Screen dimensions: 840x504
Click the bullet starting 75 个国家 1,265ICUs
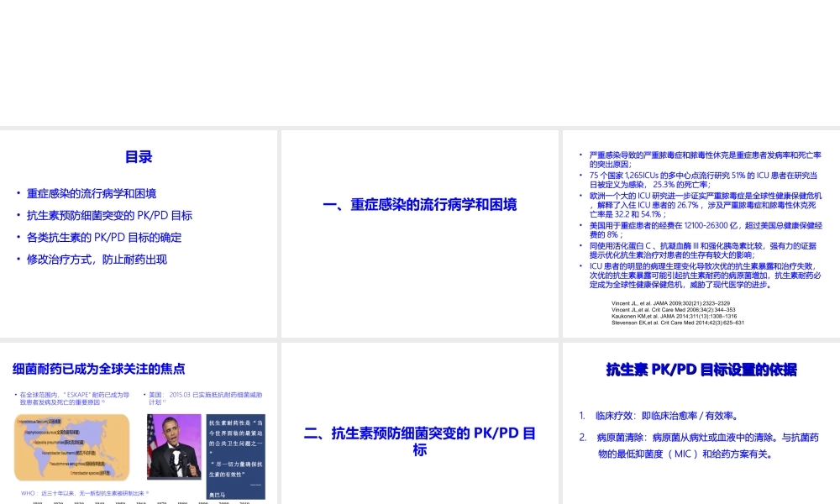point(703,180)
